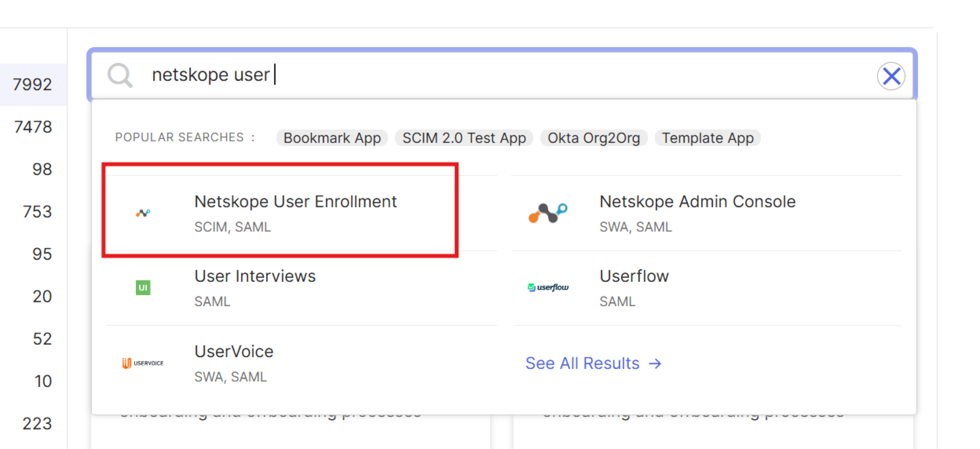Screen dimensions: 980x449
Task: Click into the 'netskope user' search field
Action: pyautogui.click(x=502, y=75)
